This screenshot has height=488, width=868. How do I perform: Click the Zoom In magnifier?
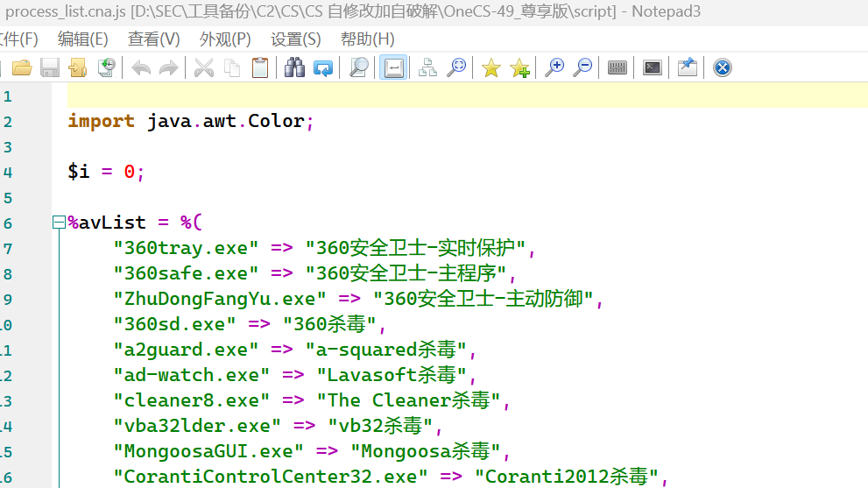(x=554, y=67)
